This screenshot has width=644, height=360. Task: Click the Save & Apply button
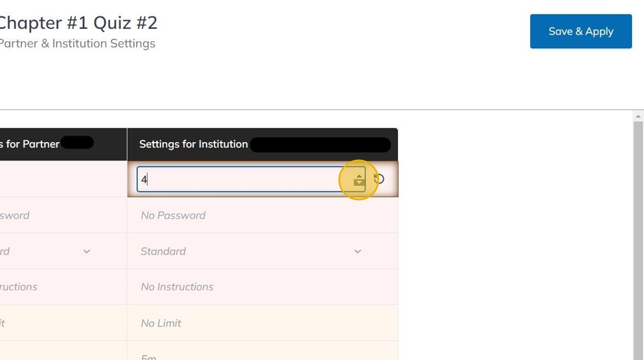click(581, 32)
